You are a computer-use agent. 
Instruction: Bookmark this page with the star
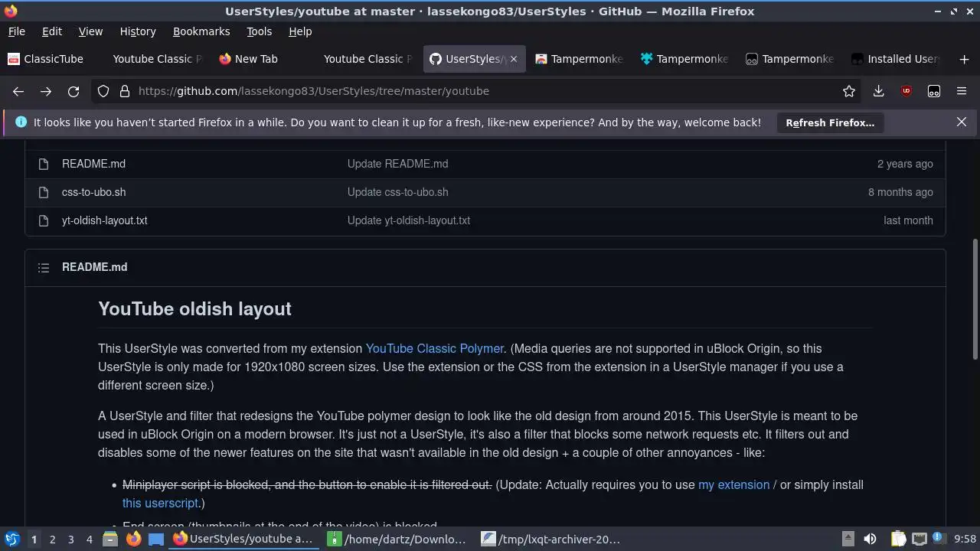849,91
